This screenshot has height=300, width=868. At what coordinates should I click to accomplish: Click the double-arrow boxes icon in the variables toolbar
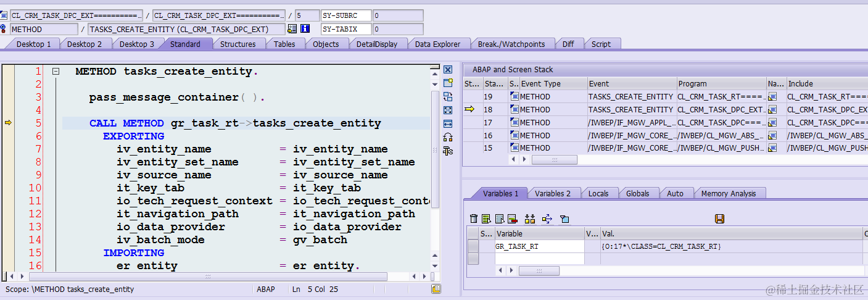[529, 219]
